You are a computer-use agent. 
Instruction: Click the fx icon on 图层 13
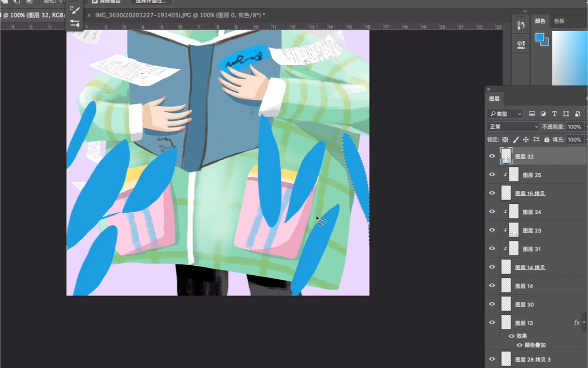(x=577, y=323)
